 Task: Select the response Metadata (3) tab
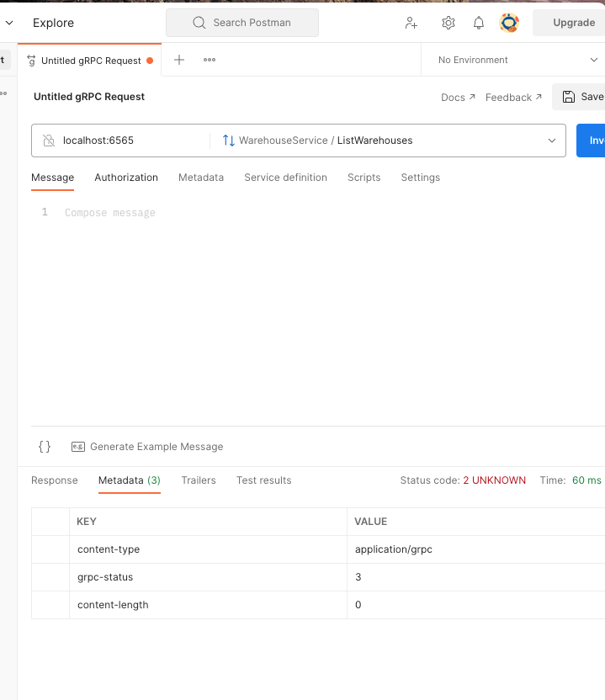tap(130, 480)
